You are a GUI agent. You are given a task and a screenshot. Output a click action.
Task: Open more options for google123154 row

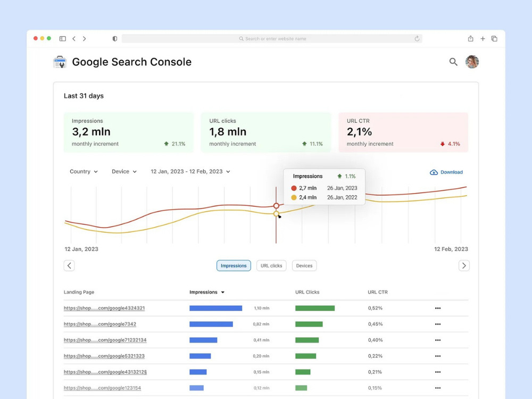click(438, 388)
